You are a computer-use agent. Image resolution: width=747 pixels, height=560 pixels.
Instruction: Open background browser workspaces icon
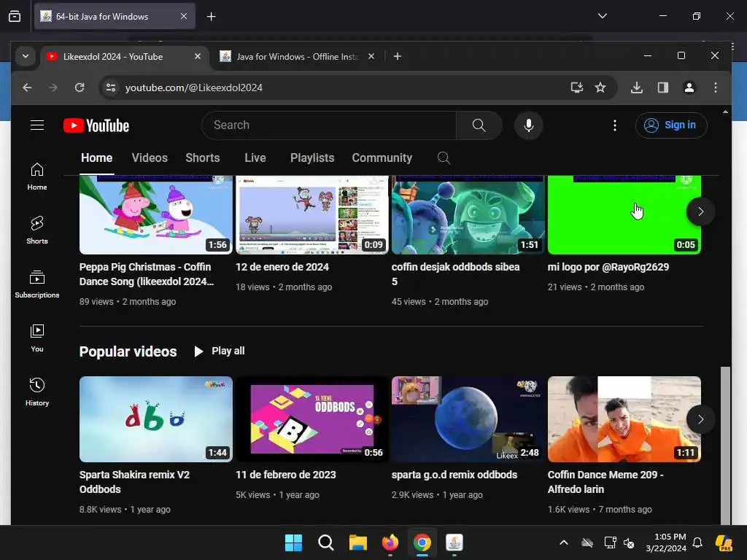pos(15,16)
